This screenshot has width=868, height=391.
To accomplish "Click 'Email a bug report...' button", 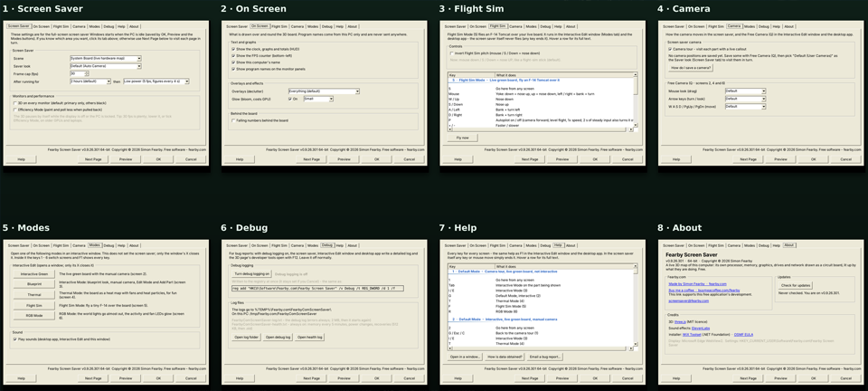I will (545, 357).
